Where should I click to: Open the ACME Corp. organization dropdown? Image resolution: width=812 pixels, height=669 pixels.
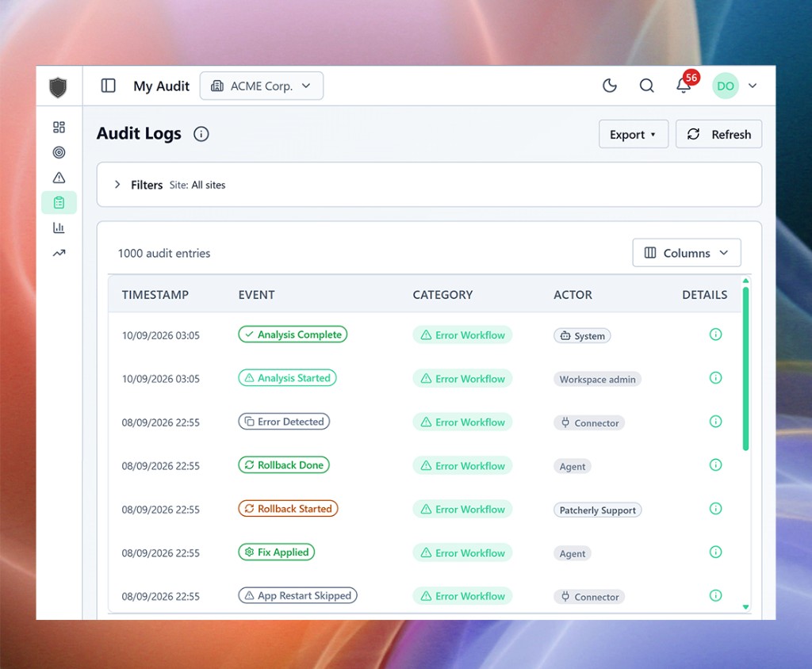tap(262, 86)
